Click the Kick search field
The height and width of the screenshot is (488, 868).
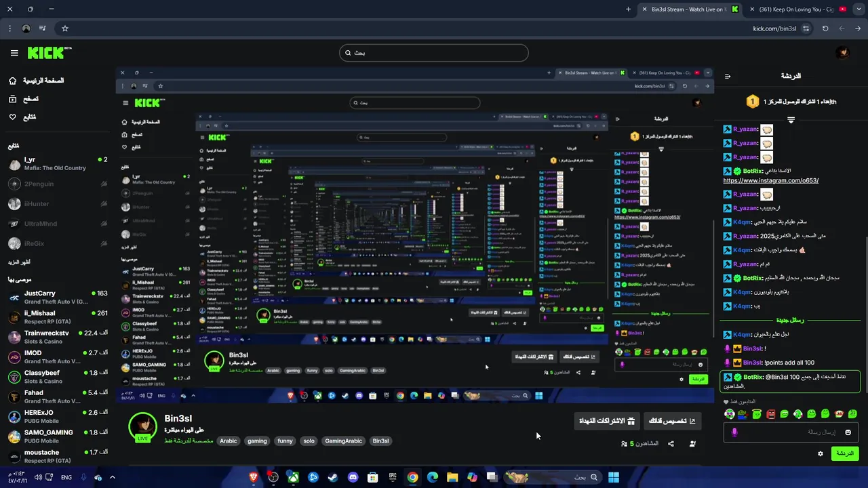(x=434, y=53)
